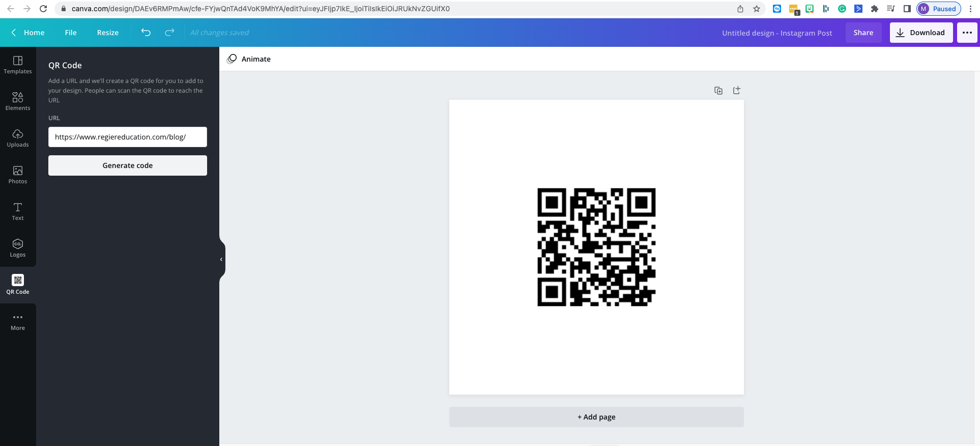Add new page icon above canvas

click(x=737, y=90)
